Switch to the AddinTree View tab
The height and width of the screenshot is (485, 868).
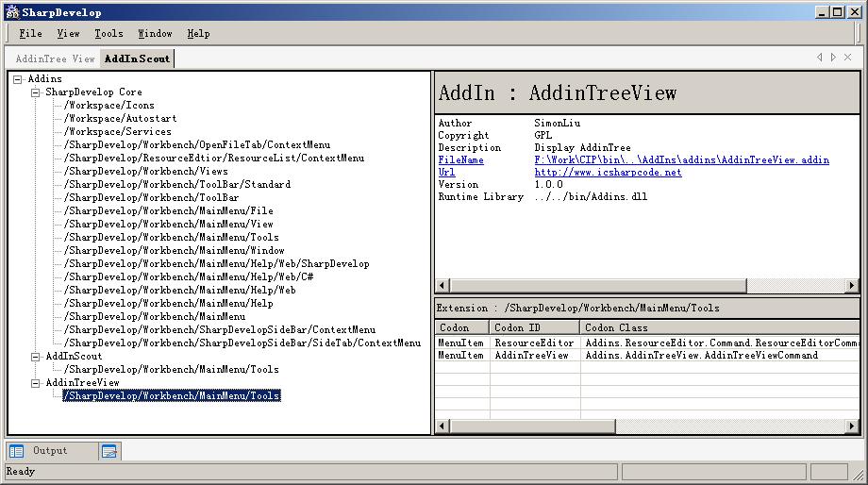(x=55, y=59)
